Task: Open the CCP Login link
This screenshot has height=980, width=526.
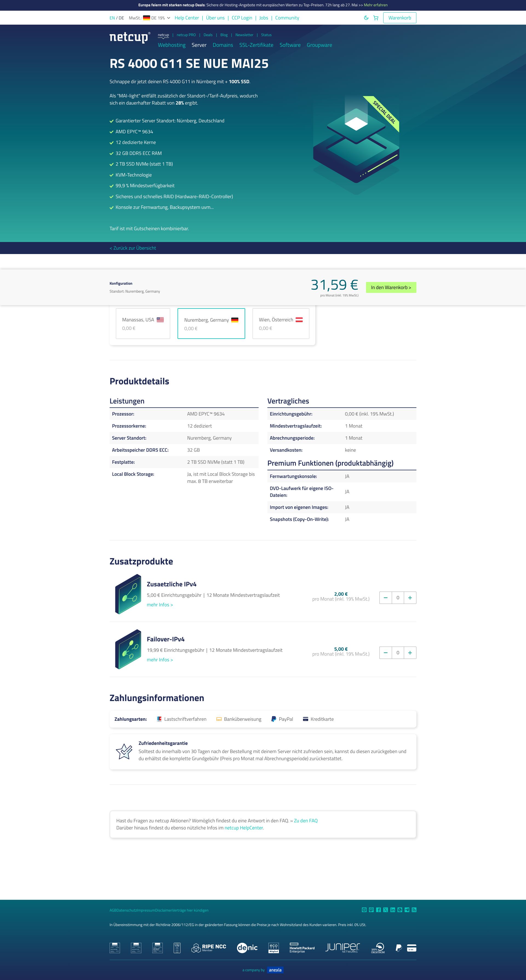Action: 242,18
